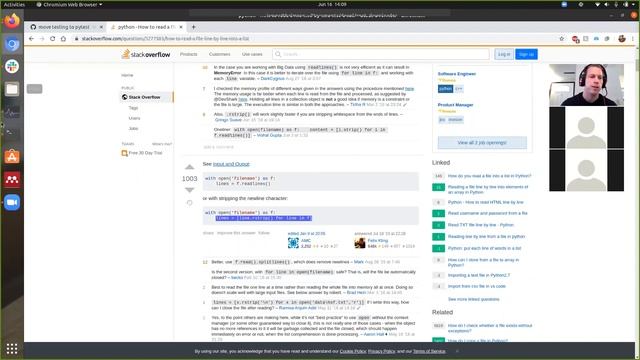Bookmark this page with the star icon

pos(562,38)
